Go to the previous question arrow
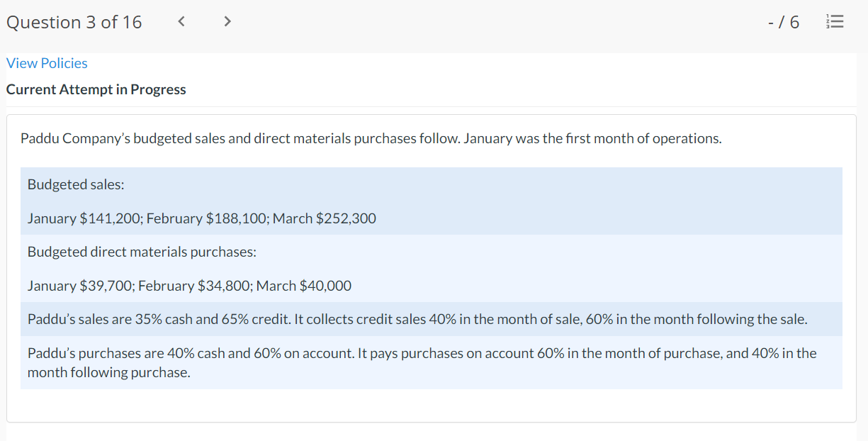The width and height of the screenshot is (868, 441). coord(181,22)
